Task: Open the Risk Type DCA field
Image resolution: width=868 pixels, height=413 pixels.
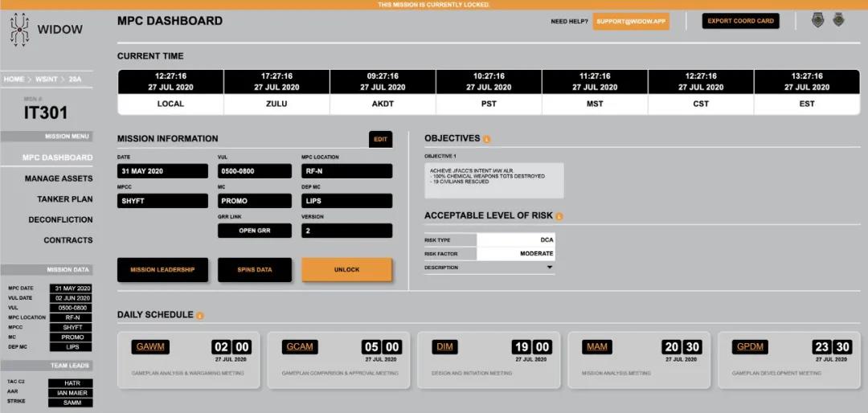Action: (515, 239)
